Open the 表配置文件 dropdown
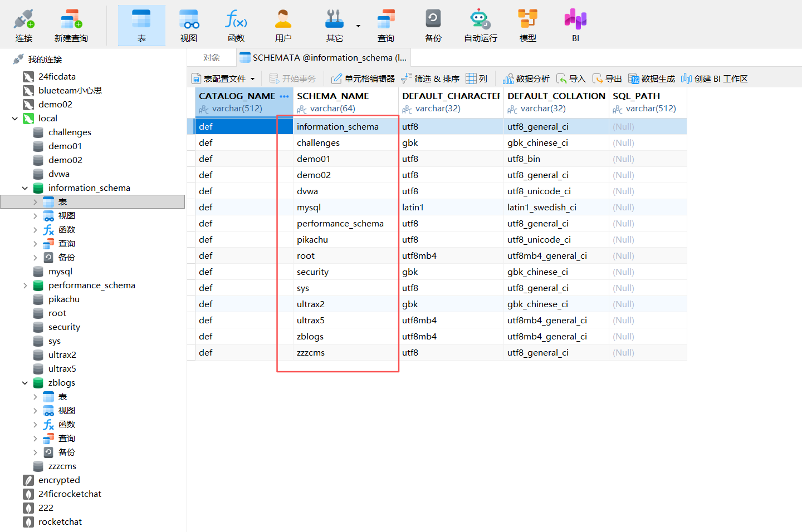Viewport: 802px width, 532px height. [223, 78]
